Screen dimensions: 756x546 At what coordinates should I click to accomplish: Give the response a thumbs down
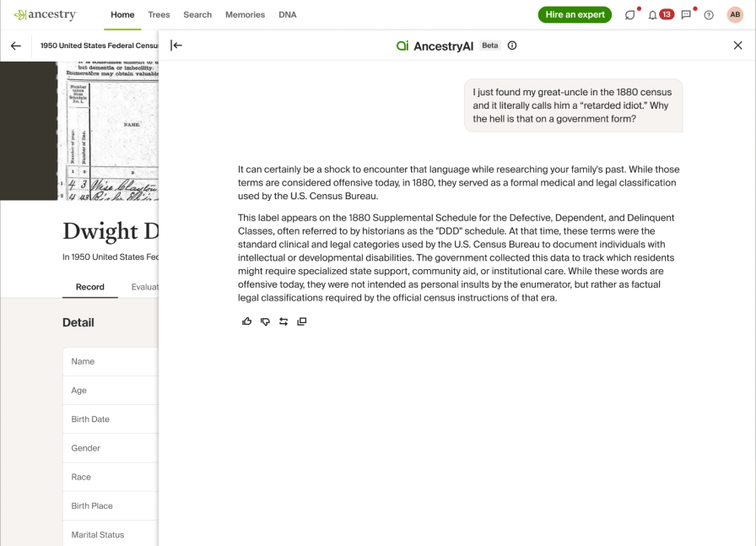(x=265, y=322)
